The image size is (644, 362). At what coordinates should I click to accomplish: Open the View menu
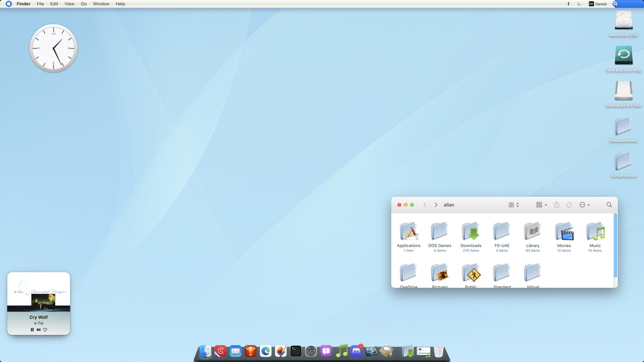pos(69,4)
